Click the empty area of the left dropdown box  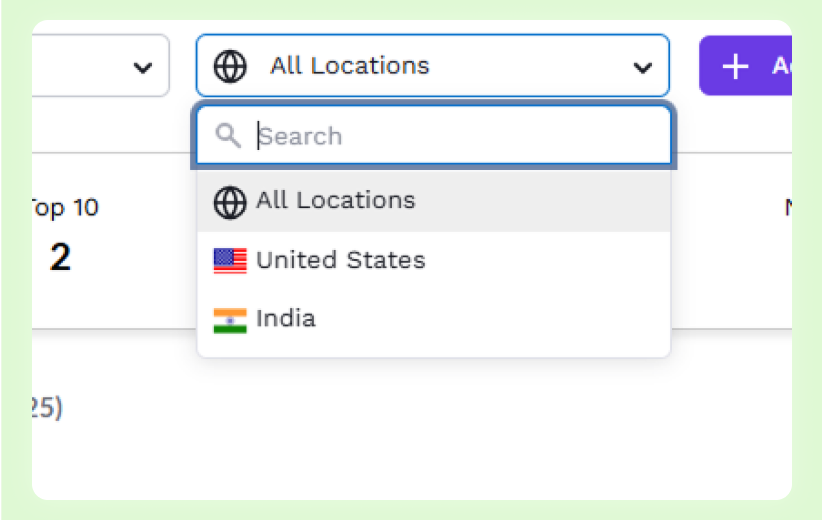click(x=79, y=66)
